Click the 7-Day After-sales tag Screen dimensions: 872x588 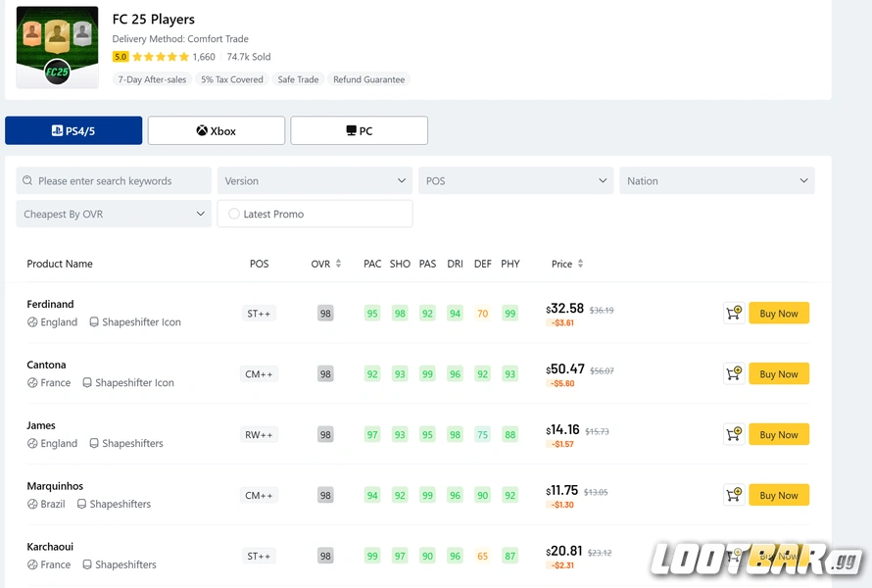point(152,79)
